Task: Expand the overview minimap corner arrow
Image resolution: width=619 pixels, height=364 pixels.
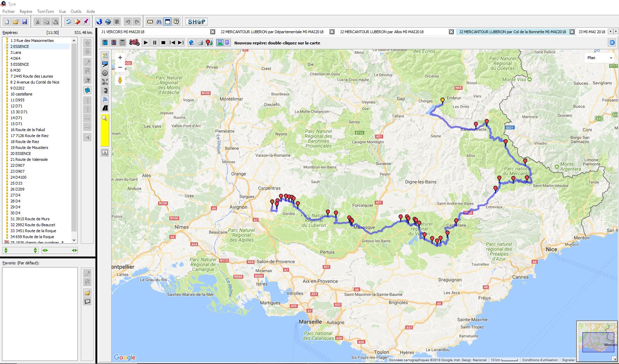Action: click(x=614, y=359)
